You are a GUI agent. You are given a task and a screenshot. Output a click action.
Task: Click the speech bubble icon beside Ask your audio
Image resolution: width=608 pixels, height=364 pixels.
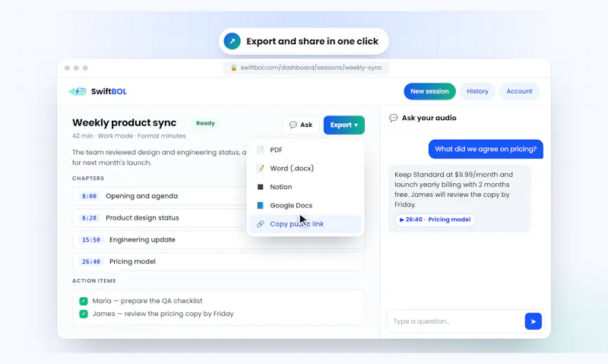393,118
